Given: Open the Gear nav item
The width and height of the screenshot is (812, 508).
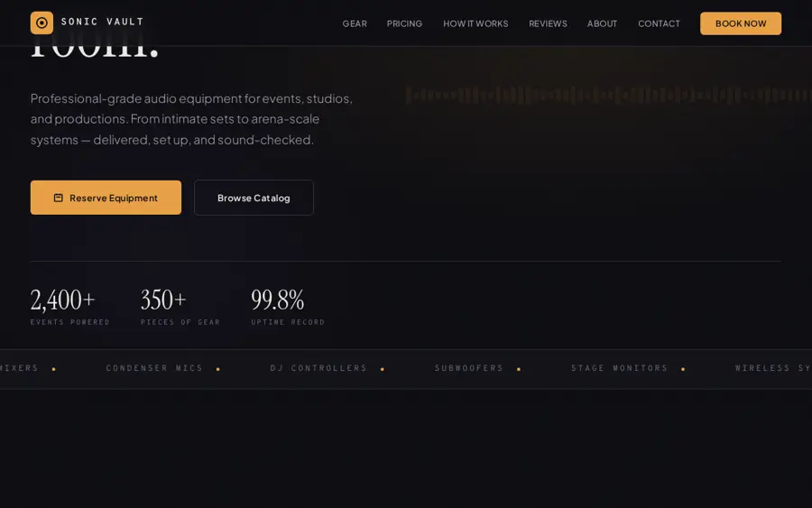Looking at the screenshot, I should (x=355, y=23).
